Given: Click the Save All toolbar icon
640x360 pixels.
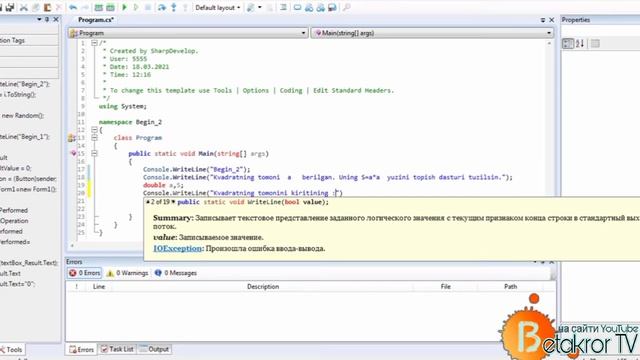Looking at the screenshot, I should 9,7.
